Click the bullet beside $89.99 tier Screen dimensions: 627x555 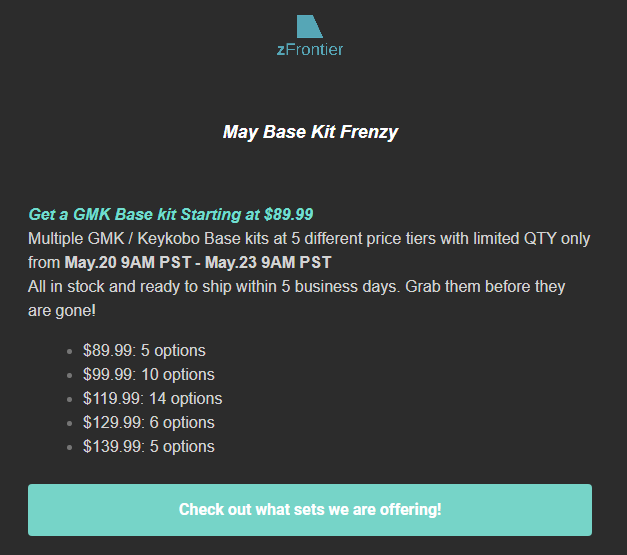[x=70, y=351]
